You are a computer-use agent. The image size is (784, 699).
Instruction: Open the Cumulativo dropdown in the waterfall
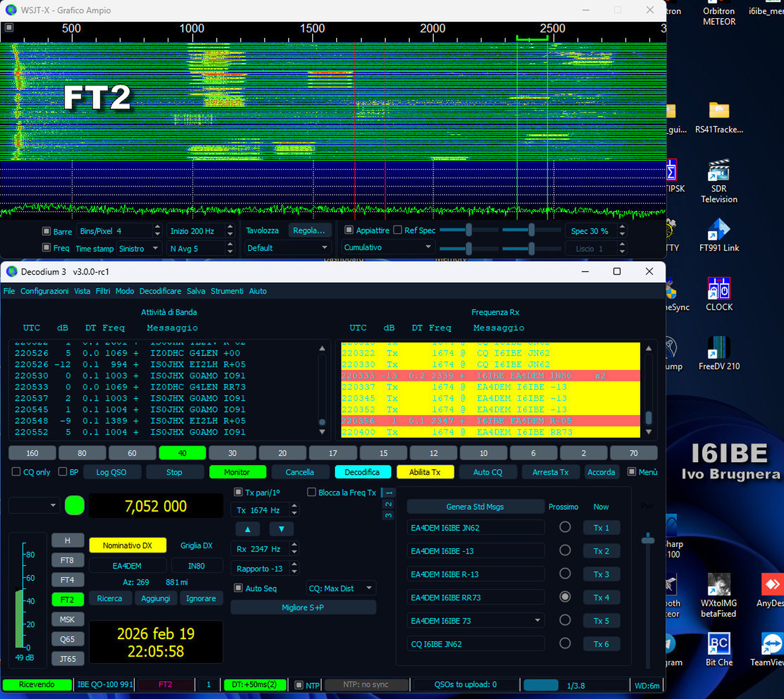tap(387, 247)
